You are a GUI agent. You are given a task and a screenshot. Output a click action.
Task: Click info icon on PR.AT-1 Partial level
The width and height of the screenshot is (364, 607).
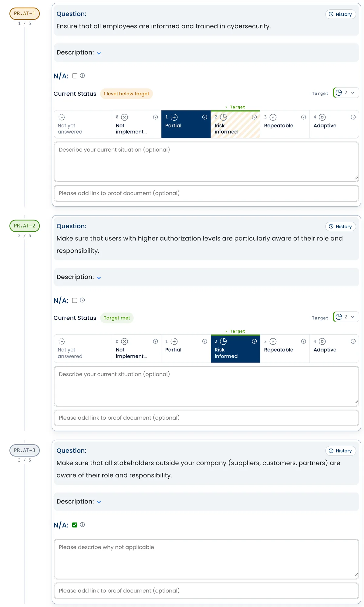click(x=205, y=117)
